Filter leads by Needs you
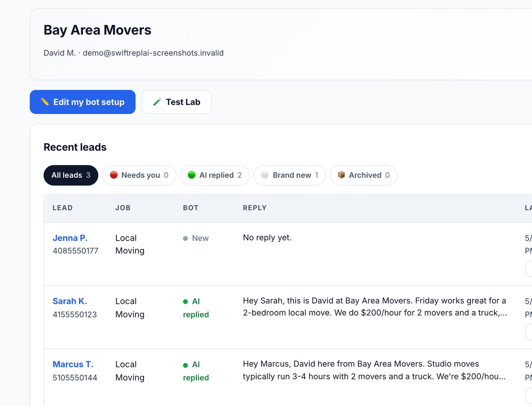Screen dimensions: 532x406 pos(139,175)
